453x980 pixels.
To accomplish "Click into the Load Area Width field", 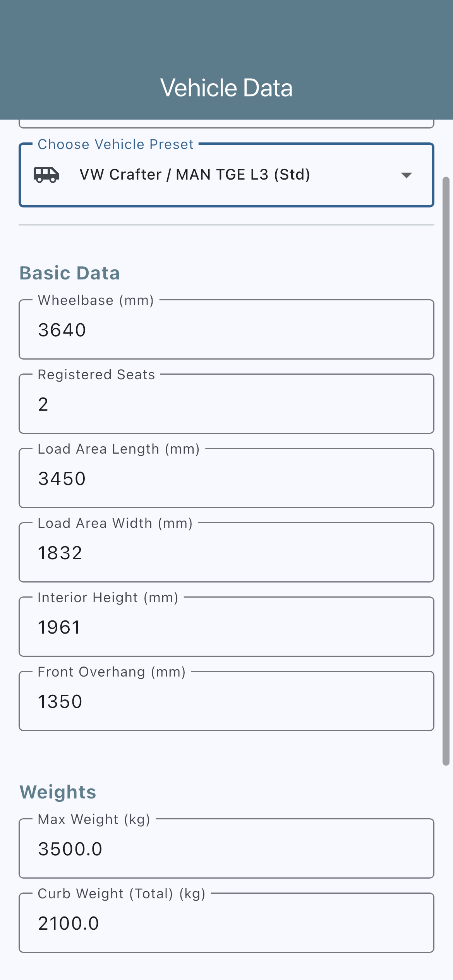I will coord(226,552).
